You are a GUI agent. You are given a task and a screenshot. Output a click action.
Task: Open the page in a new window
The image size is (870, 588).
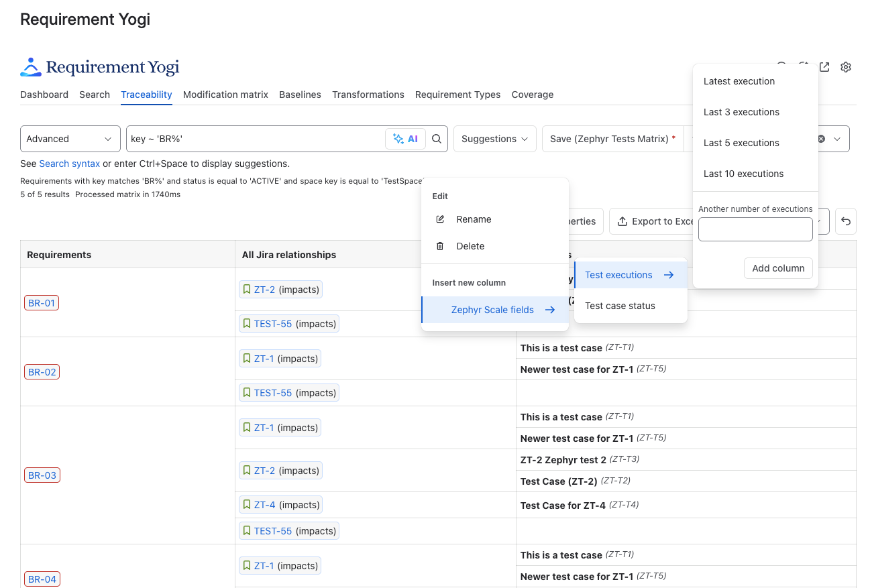coord(824,67)
